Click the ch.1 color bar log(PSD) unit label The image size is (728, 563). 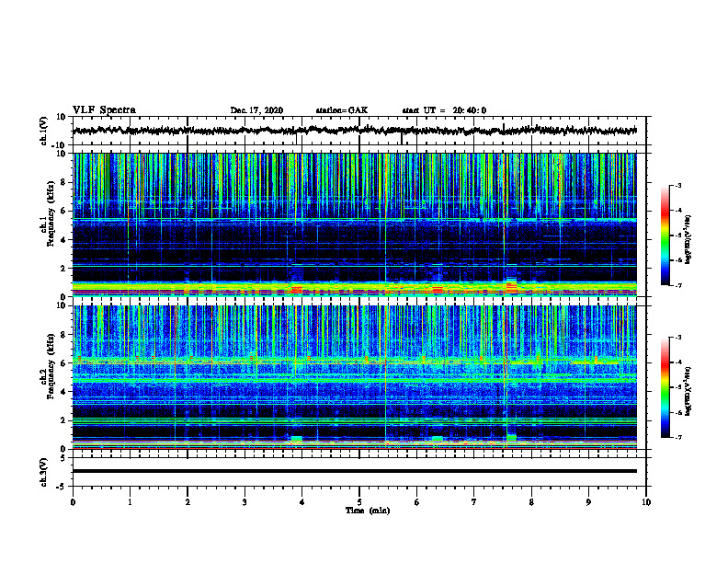click(688, 240)
